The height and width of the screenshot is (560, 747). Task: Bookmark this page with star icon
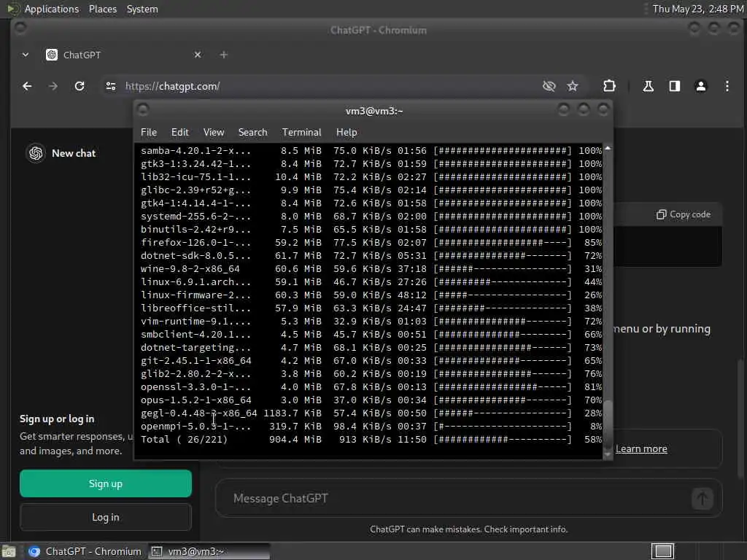coord(572,86)
